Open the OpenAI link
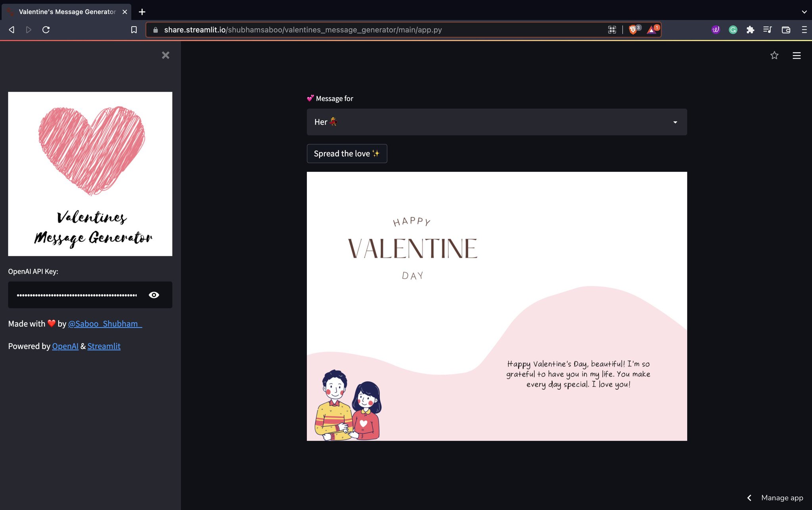Screen dimensions: 812x510 click(65, 346)
